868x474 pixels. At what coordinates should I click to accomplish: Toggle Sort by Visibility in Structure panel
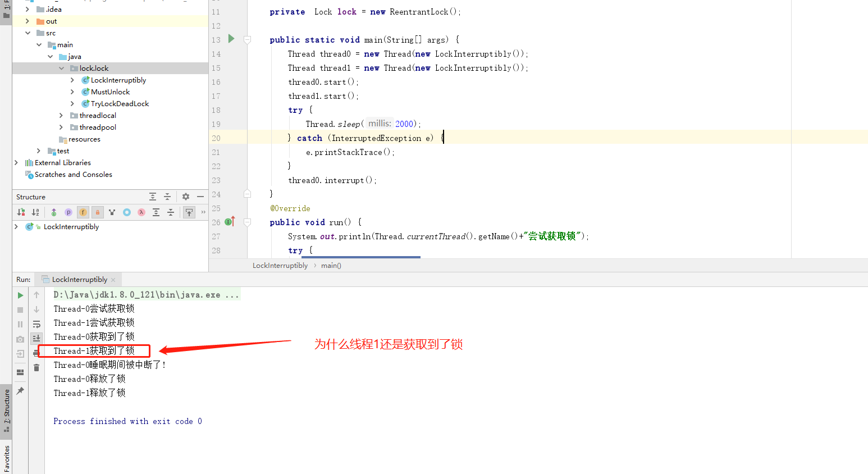(21, 212)
